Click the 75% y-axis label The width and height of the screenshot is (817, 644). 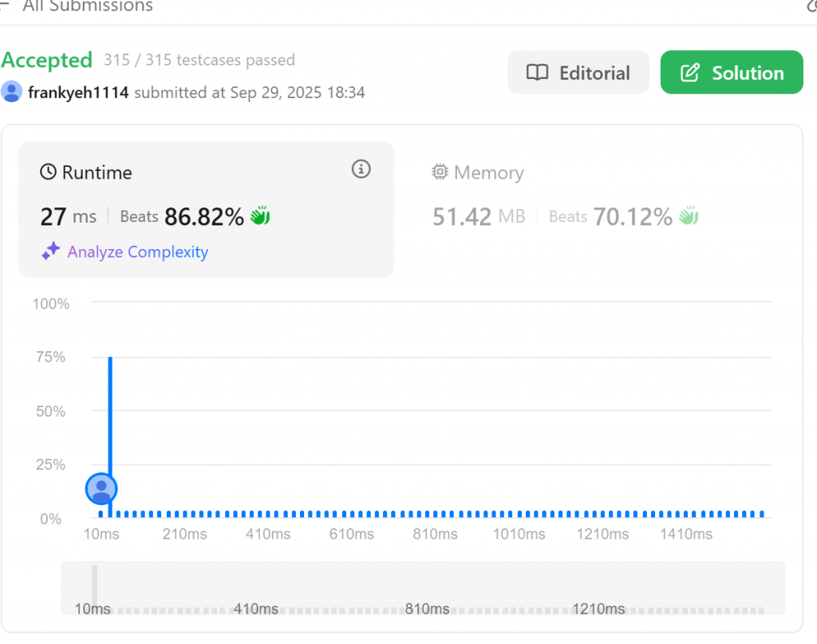(50, 357)
